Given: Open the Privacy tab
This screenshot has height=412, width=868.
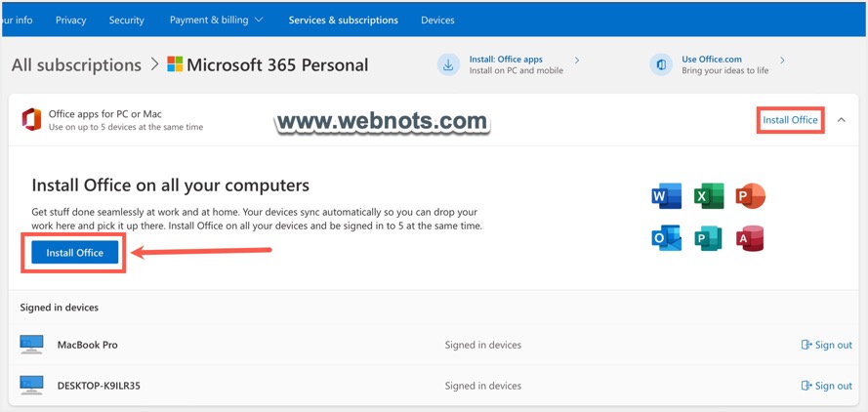Looking at the screenshot, I should (x=71, y=20).
